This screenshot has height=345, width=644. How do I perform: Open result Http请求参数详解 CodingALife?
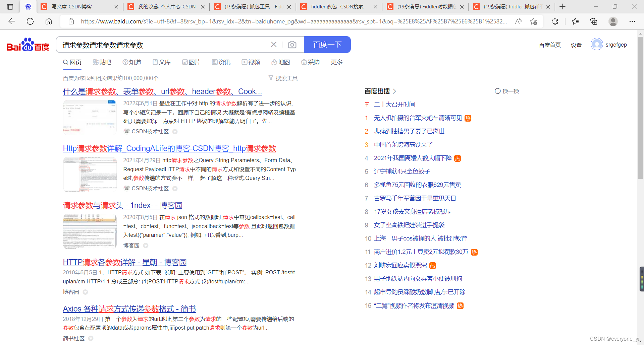coord(169,148)
